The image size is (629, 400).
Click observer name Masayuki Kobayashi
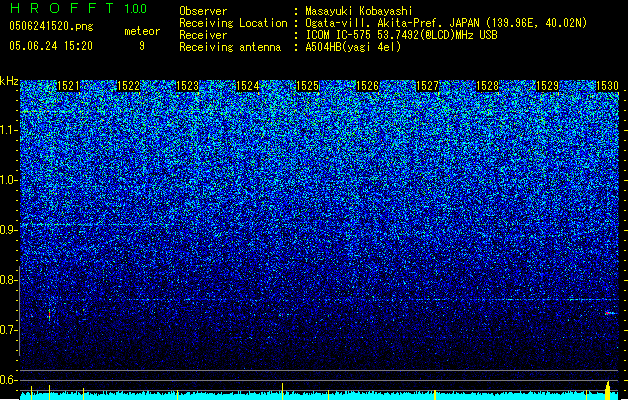pos(359,11)
